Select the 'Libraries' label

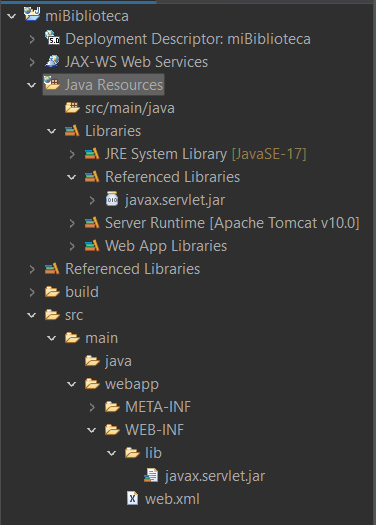pos(113,131)
